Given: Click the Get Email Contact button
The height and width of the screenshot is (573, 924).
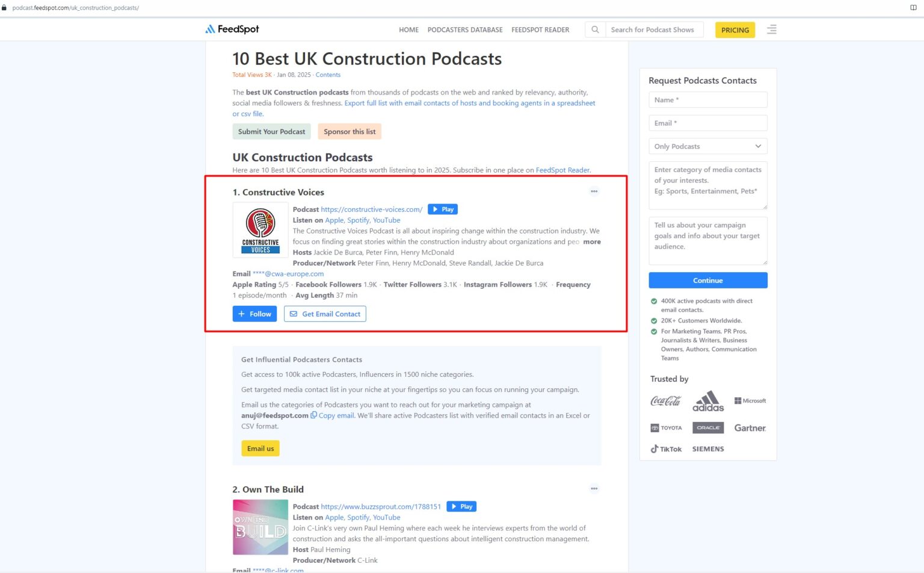Looking at the screenshot, I should tap(325, 314).
